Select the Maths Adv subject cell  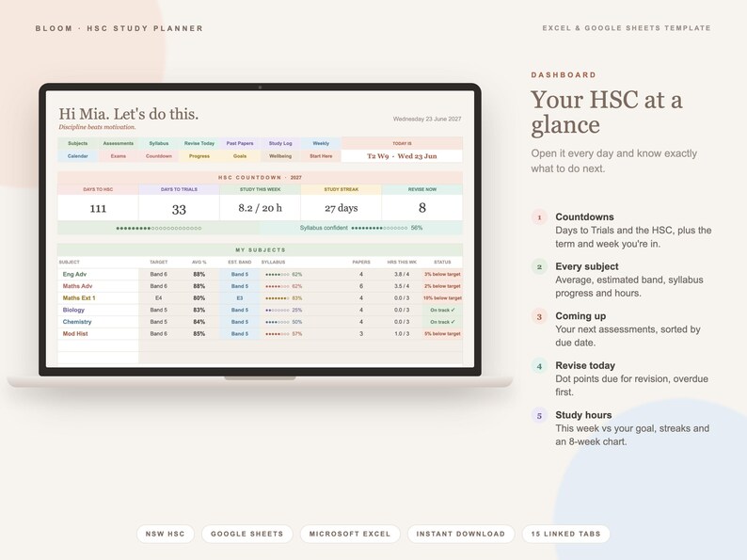click(x=98, y=286)
